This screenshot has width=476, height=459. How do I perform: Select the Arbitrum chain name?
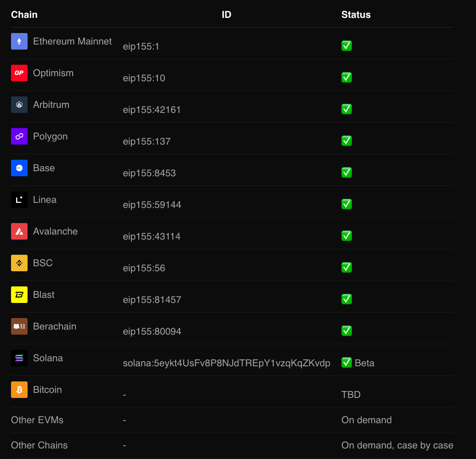click(51, 105)
